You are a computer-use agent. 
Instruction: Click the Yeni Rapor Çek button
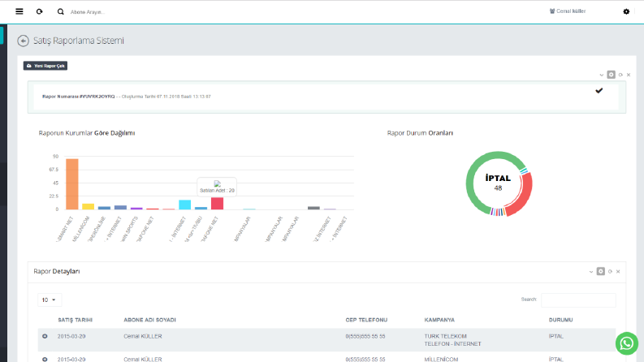click(45, 66)
